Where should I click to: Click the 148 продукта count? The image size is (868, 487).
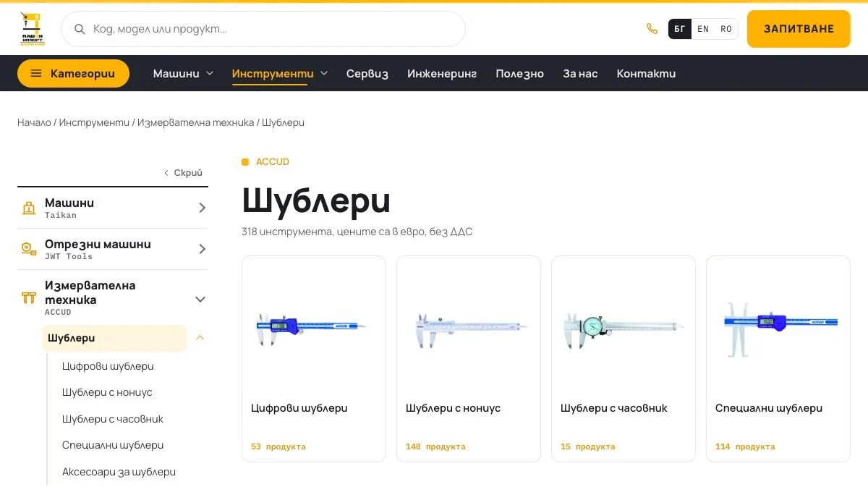click(x=435, y=446)
